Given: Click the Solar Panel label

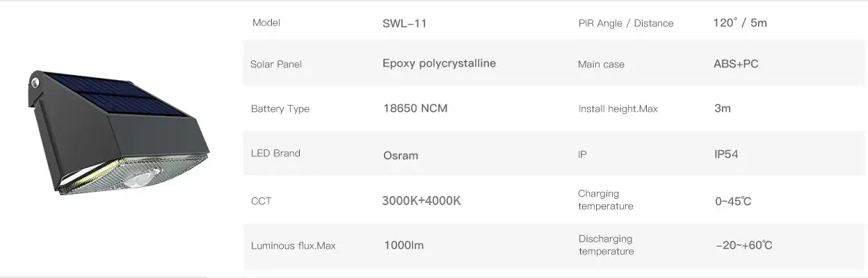Looking at the screenshot, I should tap(276, 64).
